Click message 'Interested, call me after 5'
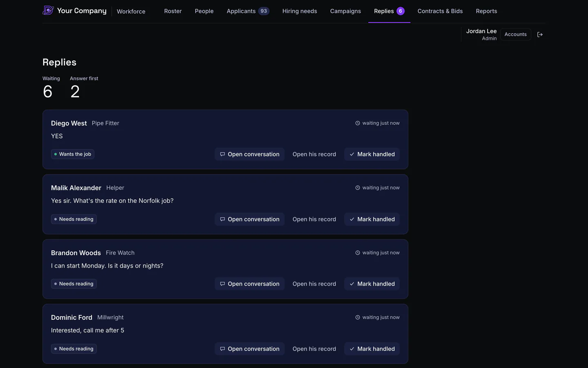Screen dimensions: 588x368 (87, 330)
